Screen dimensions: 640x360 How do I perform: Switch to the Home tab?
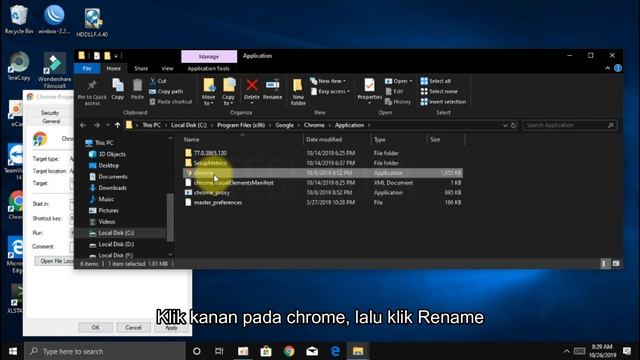[113, 68]
